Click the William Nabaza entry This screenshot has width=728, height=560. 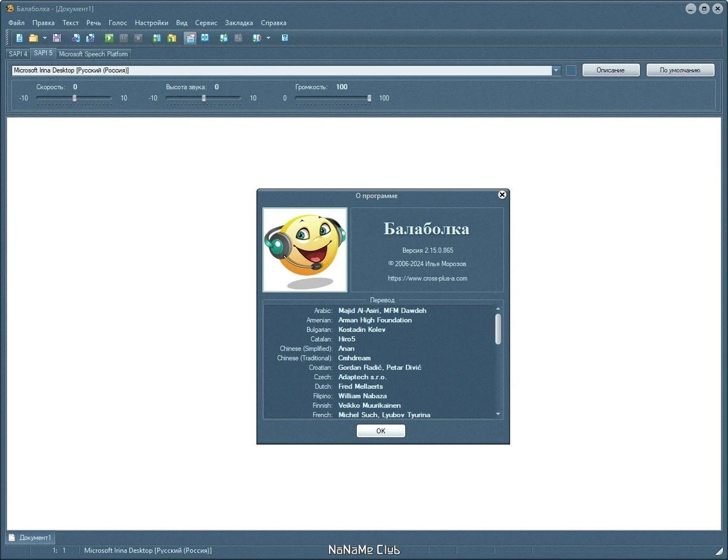click(x=362, y=396)
